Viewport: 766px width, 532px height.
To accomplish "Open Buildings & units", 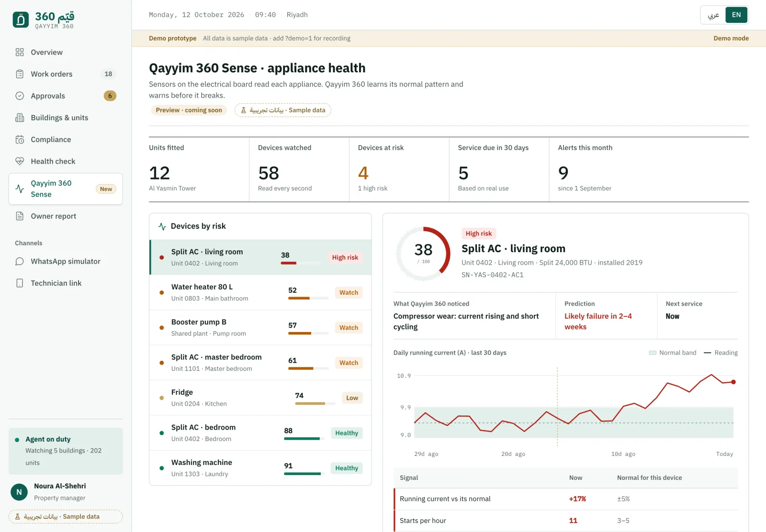I will [66, 118].
